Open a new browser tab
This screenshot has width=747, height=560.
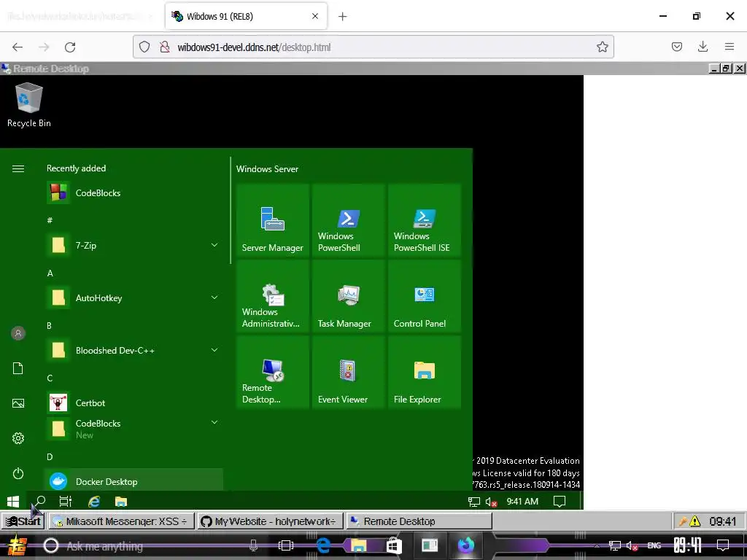[343, 16]
